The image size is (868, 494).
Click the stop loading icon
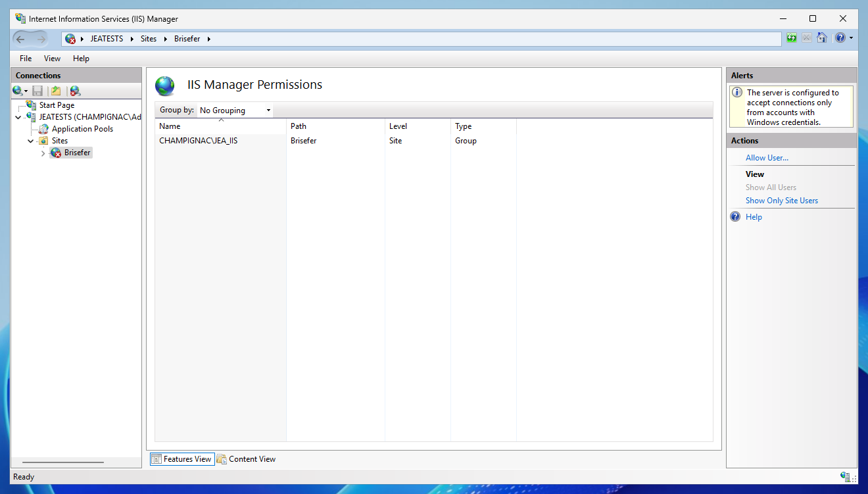point(807,38)
